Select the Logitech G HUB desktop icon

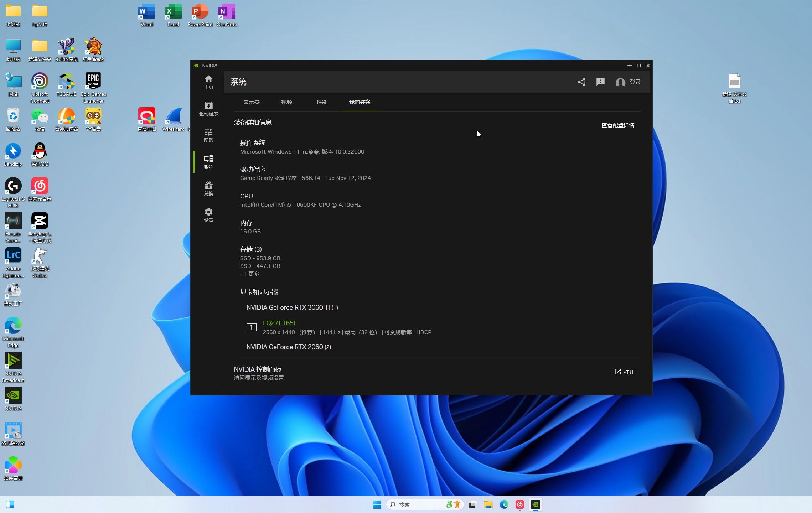(13, 192)
